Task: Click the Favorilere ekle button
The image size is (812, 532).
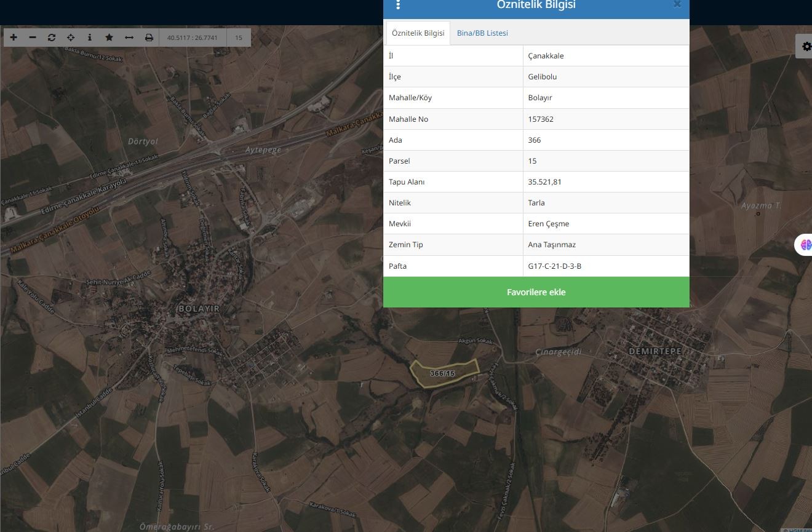Action: (x=536, y=292)
